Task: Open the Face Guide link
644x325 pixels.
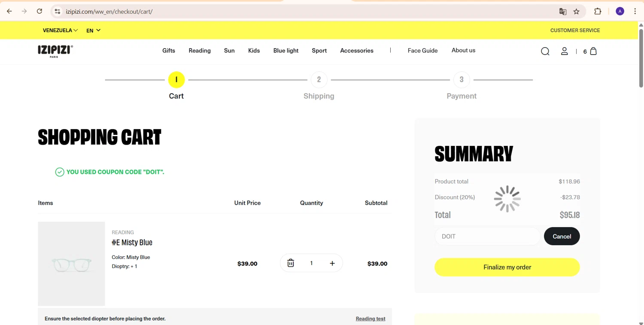Action: click(423, 51)
